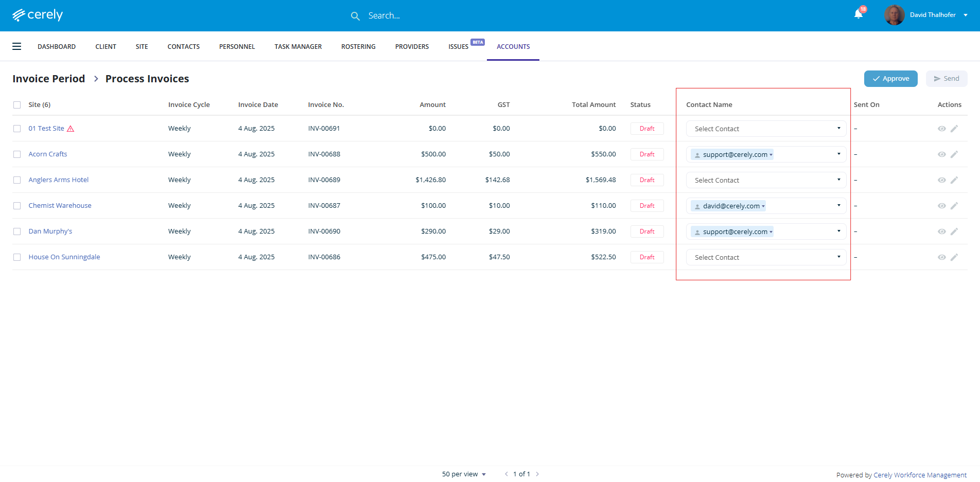
Task: Switch to the Rostering tab
Action: click(x=358, y=47)
